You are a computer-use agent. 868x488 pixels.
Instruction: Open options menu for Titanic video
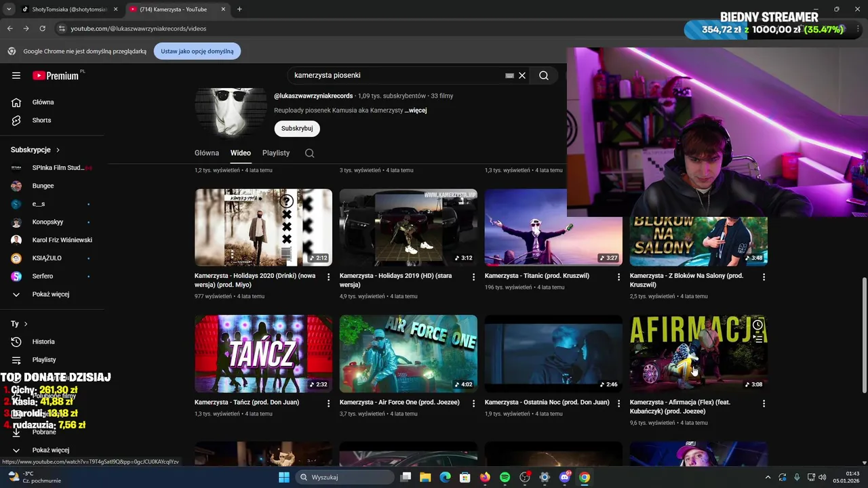click(x=618, y=277)
